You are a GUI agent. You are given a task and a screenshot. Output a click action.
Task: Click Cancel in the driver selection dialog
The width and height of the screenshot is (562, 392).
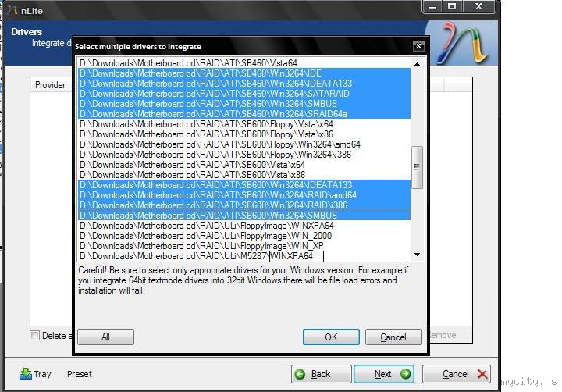pos(393,337)
